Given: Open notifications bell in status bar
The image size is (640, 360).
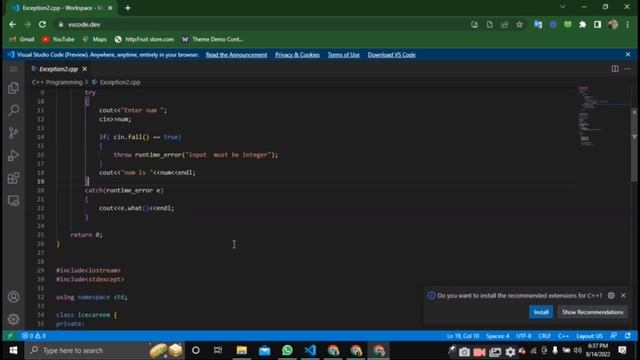Looking at the screenshot, I should pos(628,336).
